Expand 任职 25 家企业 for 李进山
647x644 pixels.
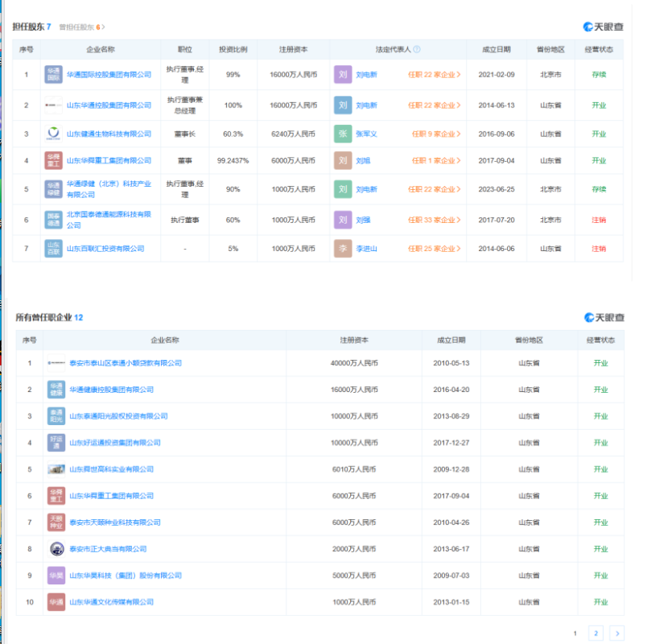pyautogui.click(x=435, y=249)
